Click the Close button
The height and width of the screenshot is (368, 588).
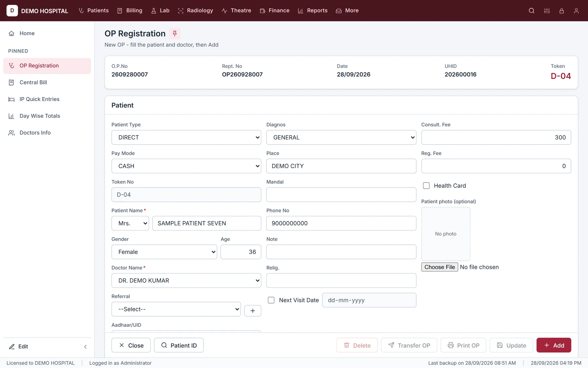click(x=131, y=345)
